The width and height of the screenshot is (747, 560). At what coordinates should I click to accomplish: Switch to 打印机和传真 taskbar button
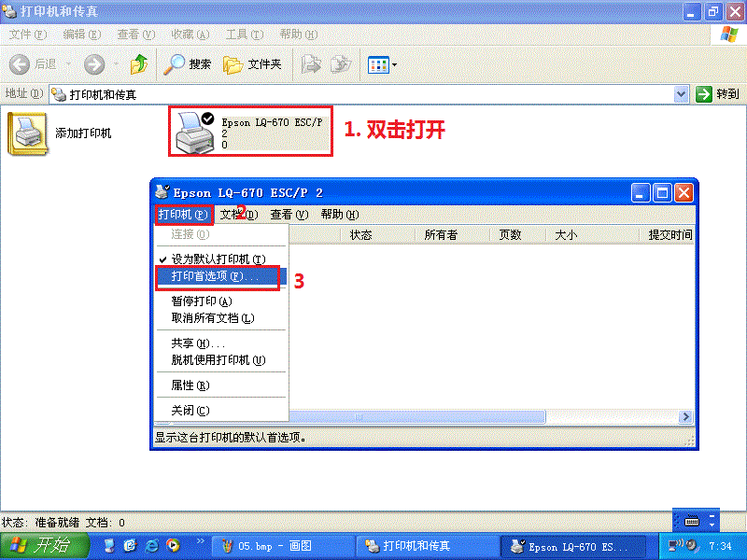pyautogui.click(x=428, y=546)
